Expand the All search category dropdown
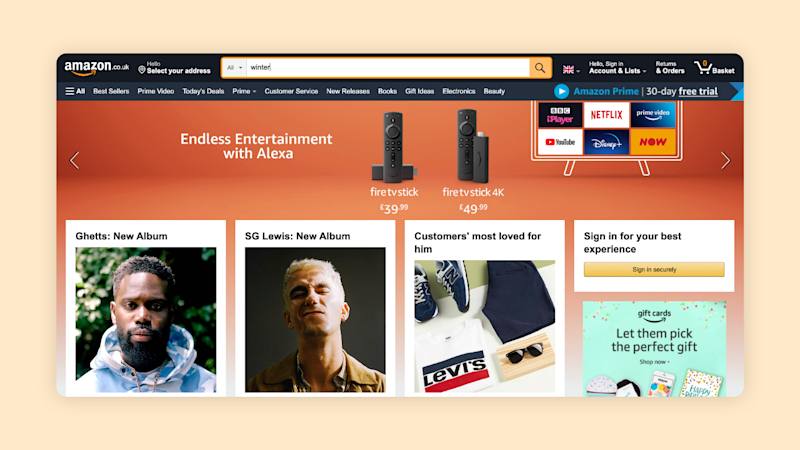800x450 pixels. point(235,68)
